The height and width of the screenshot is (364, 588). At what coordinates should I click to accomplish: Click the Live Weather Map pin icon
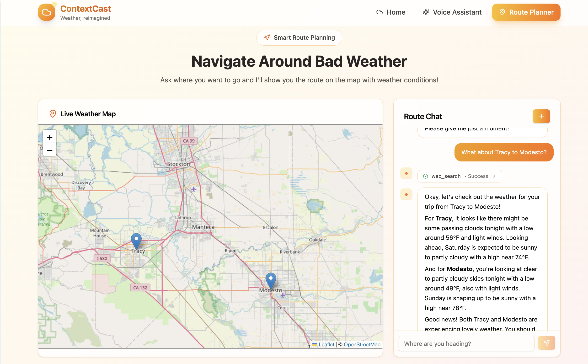click(53, 114)
